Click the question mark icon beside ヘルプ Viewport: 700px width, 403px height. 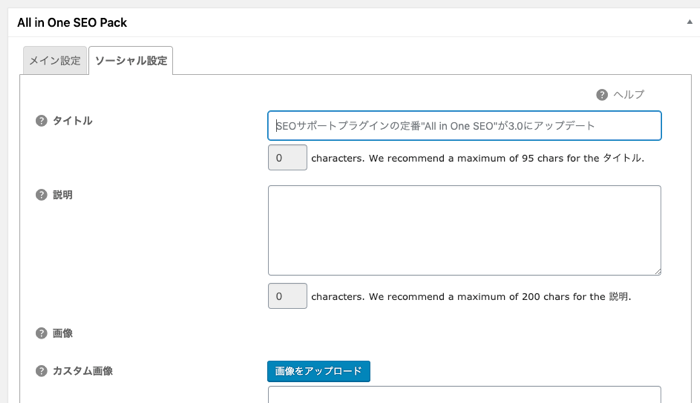pos(602,95)
